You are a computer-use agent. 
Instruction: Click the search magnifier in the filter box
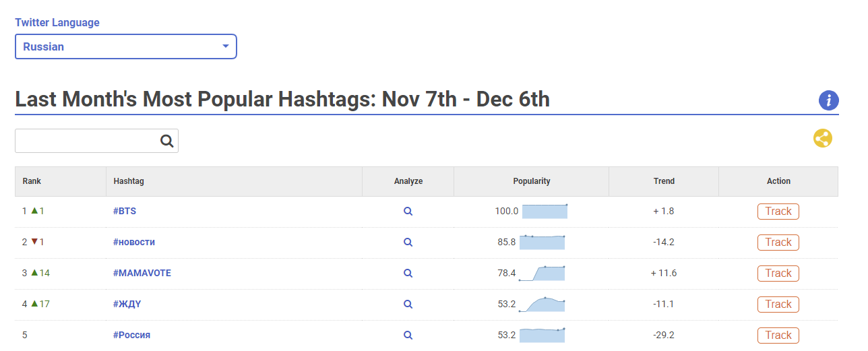pos(166,141)
